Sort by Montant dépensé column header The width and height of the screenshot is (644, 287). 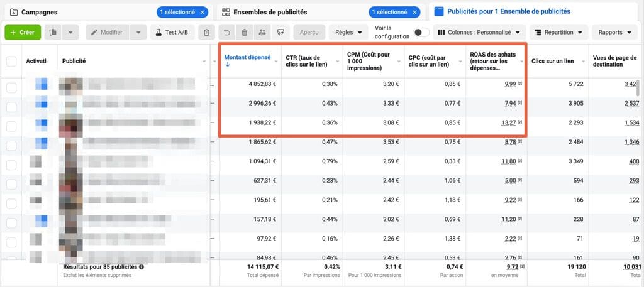click(248, 57)
